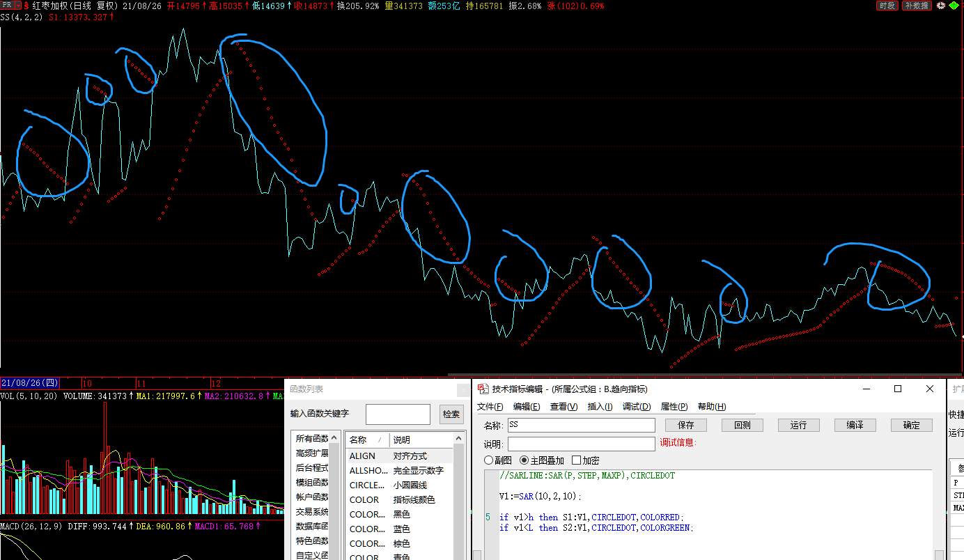
Task: Select the COLOR... 棕色 row
Action: click(400, 544)
